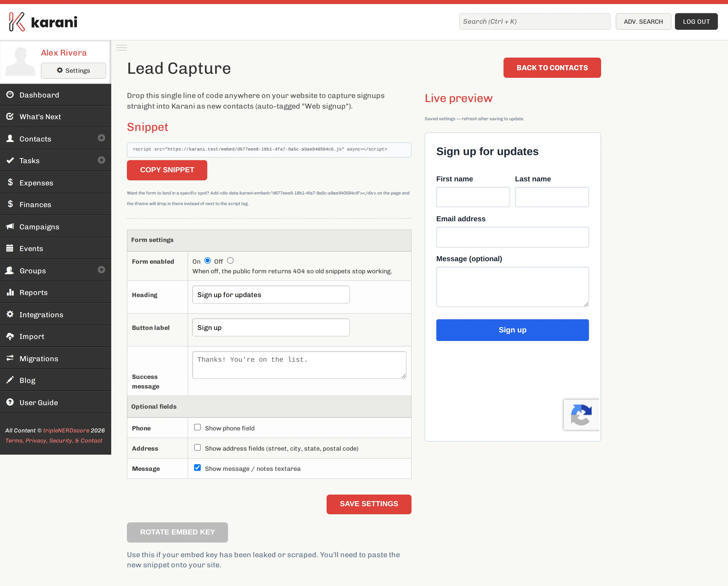Click the user avatar image
The height and width of the screenshot is (586, 728).
pyautogui.click(x=20, y=61)
